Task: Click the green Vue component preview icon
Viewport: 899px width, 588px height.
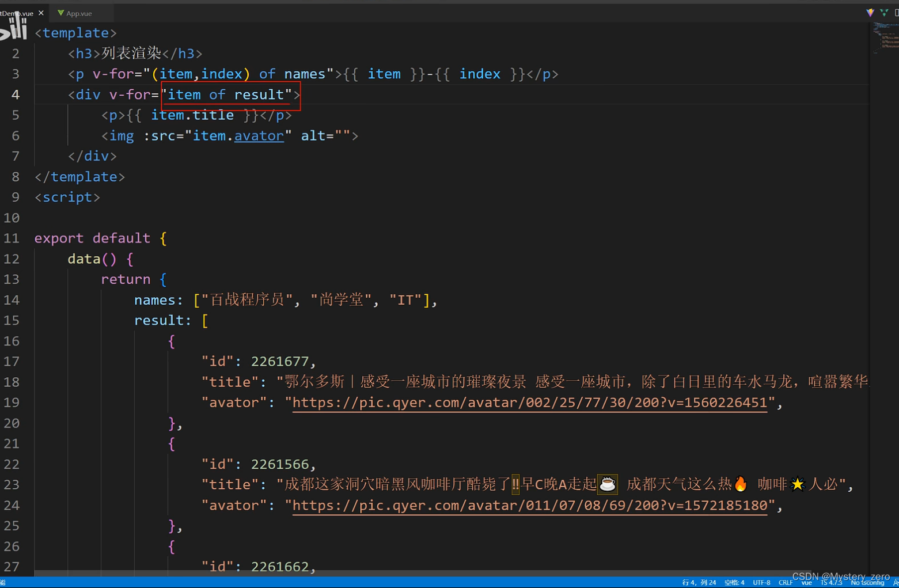Action: (x=884, y=13)
